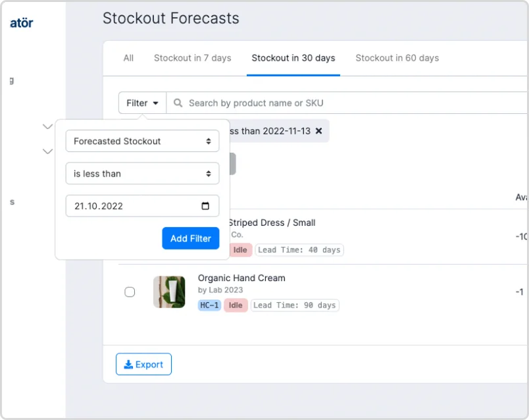Toggle the Idle badge on Striped Dress row
Viewport: 529px width, 420px height.
point(239,249)
